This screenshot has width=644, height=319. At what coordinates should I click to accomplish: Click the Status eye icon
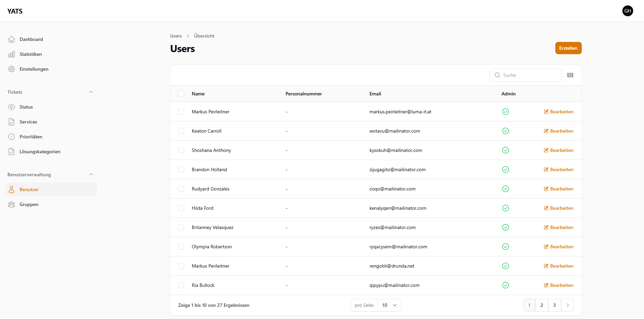(12, 107)
